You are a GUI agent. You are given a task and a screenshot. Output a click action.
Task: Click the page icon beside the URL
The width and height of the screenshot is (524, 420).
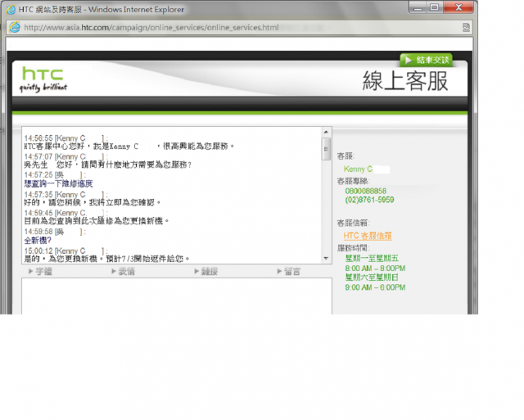(15, 27)
